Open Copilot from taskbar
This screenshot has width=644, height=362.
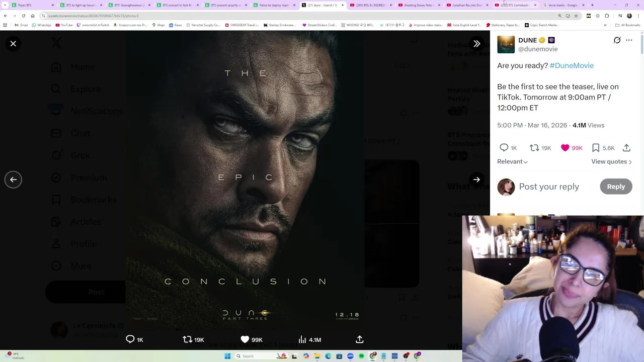(x=306, y=356)
